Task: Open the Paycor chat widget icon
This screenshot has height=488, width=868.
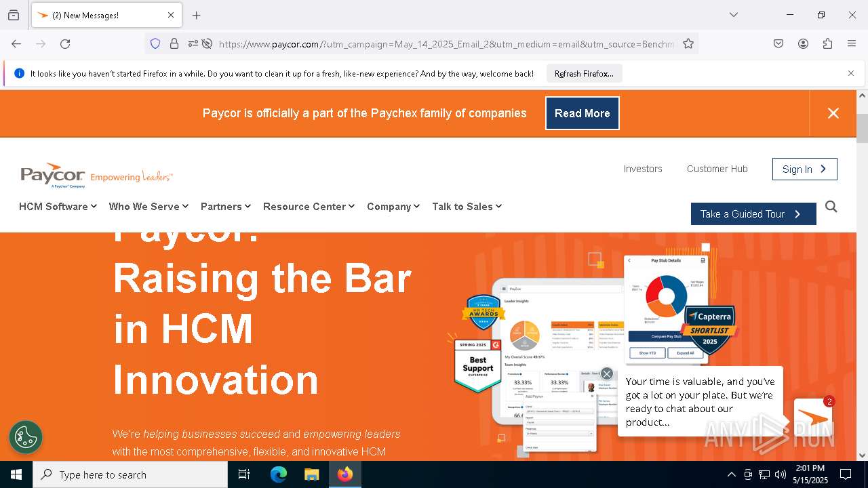Action: [812, 418]
